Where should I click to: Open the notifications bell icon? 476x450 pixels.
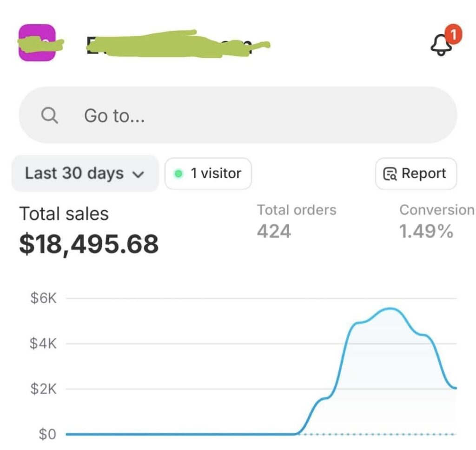[x=441, y=45]
